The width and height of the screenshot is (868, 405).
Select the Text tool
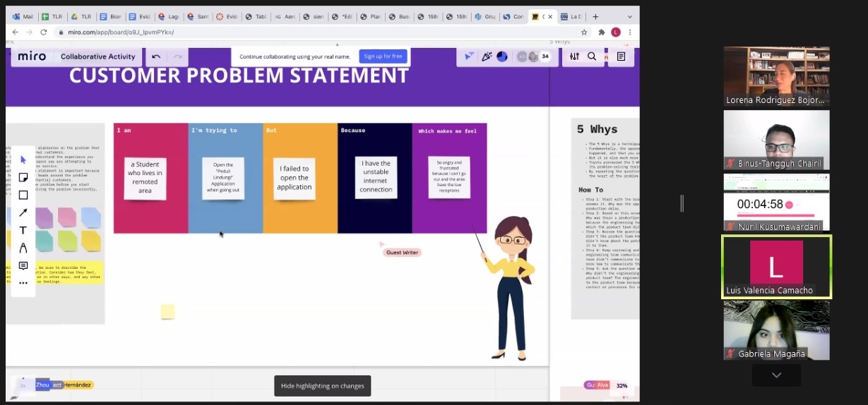click(23, 231)
